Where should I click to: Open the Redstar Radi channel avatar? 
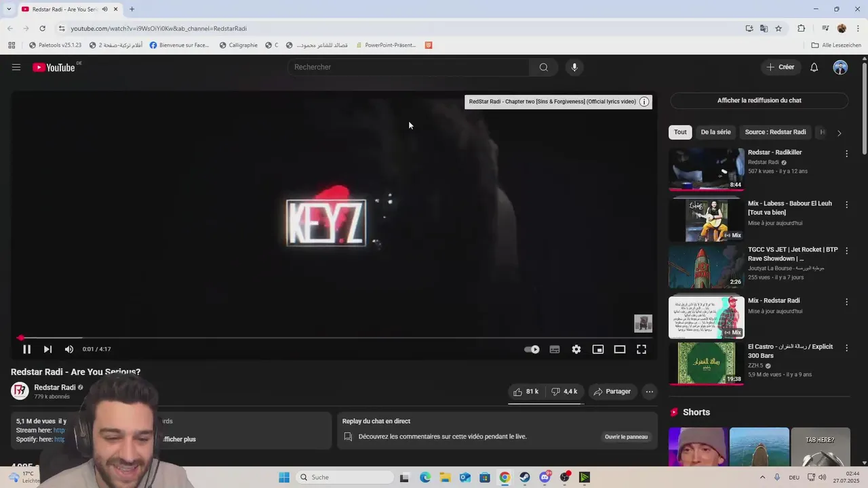click(x=20, y=391)
